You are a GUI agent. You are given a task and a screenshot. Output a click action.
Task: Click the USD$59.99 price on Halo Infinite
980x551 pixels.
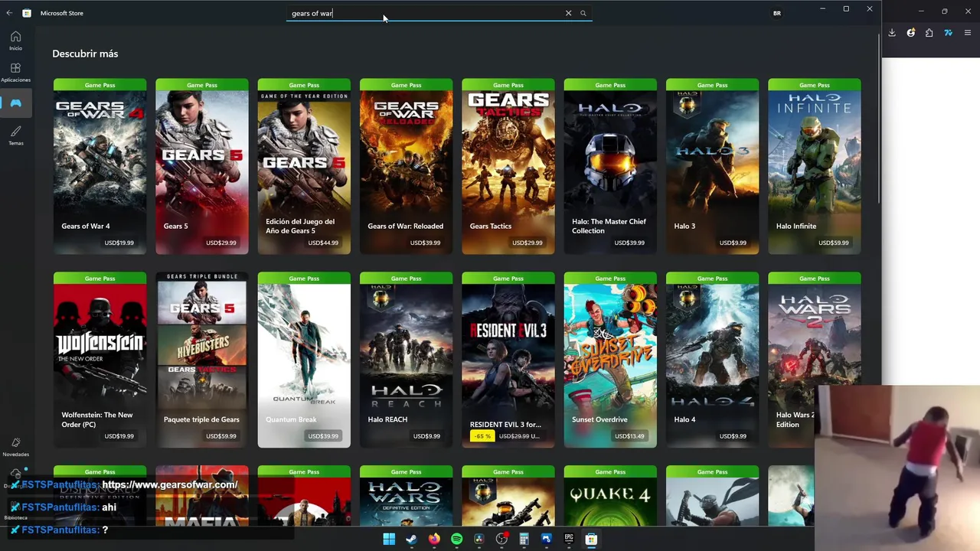click(x=833, y=243)
